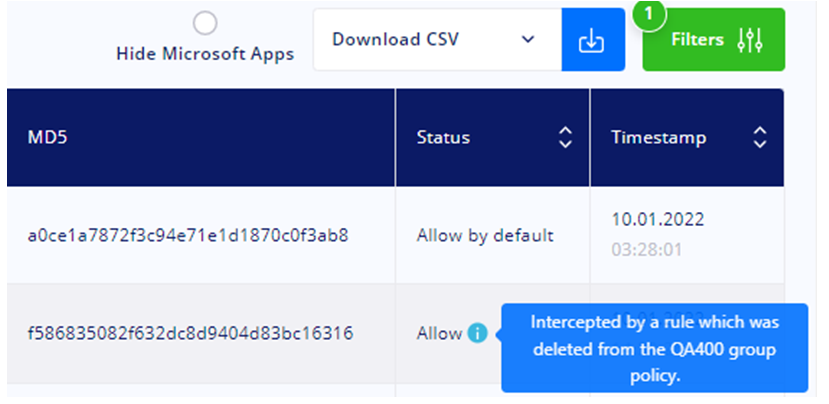Open the Download CSV dropdown

click(438, 40)
